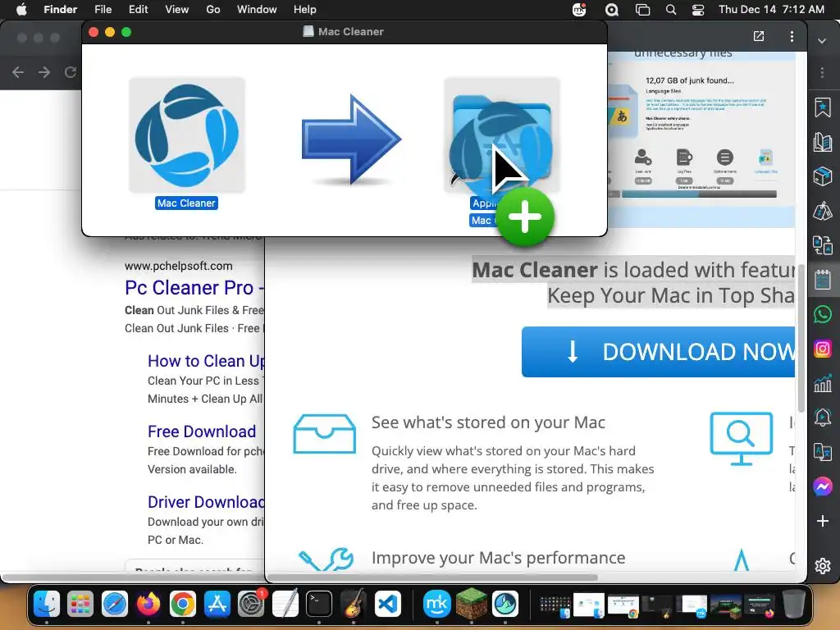
Task: Open the Edit menu
Action: click(138, 10)
